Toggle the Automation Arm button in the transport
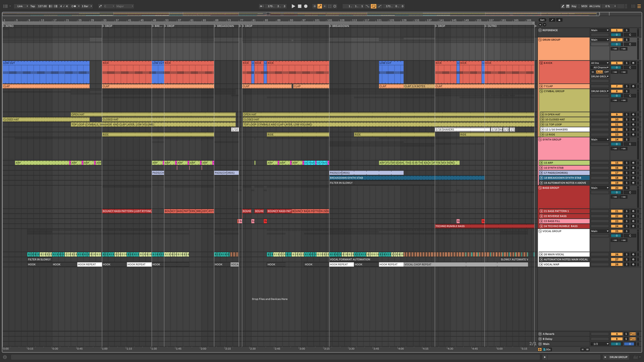Screen dimensions: 644x362 (x=320, y=6)
